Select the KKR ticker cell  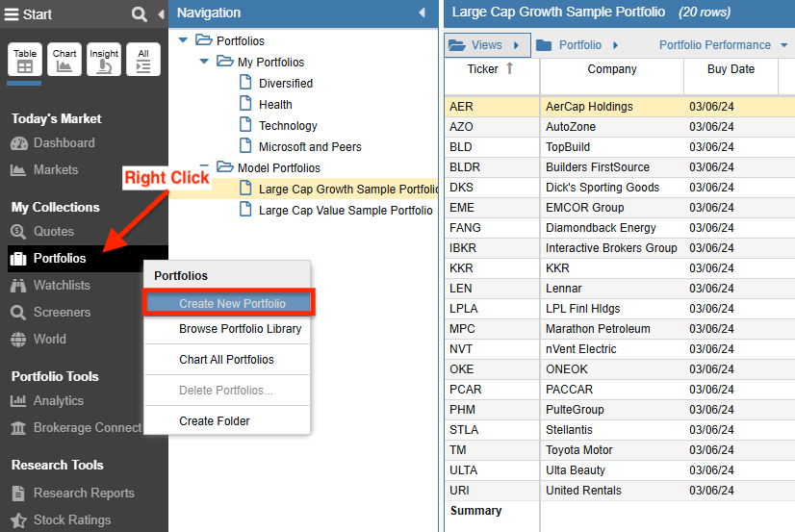pyautogui.click(x=492, y=268)
